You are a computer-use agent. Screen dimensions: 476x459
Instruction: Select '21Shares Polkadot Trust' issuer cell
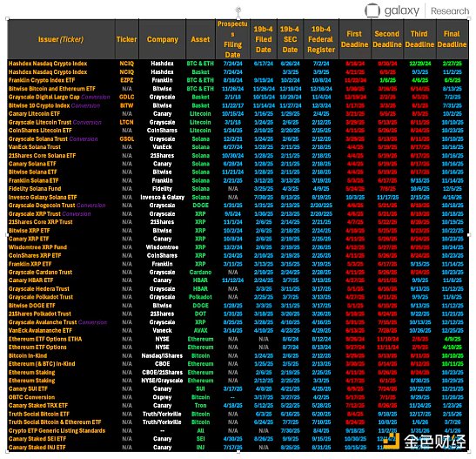pos(40,314)
